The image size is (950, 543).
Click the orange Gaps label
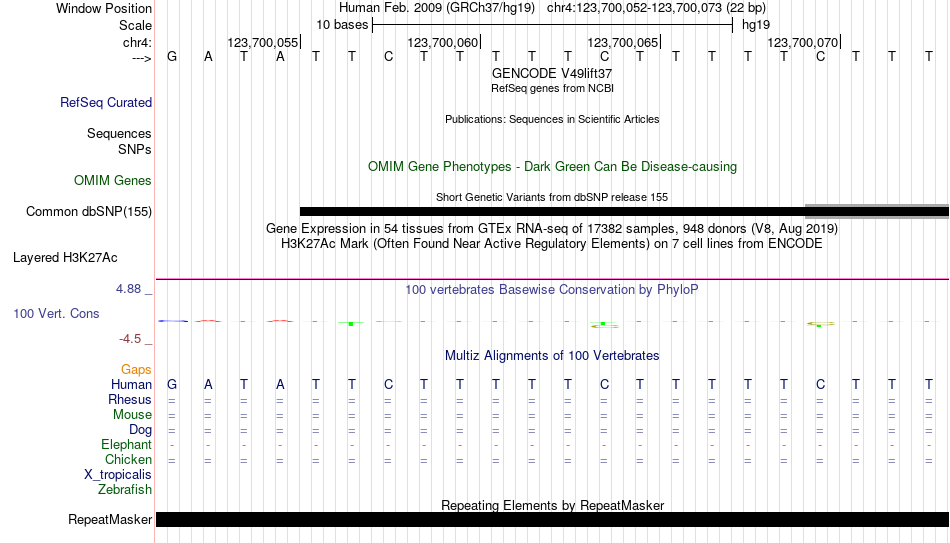[x=136, y=370]
